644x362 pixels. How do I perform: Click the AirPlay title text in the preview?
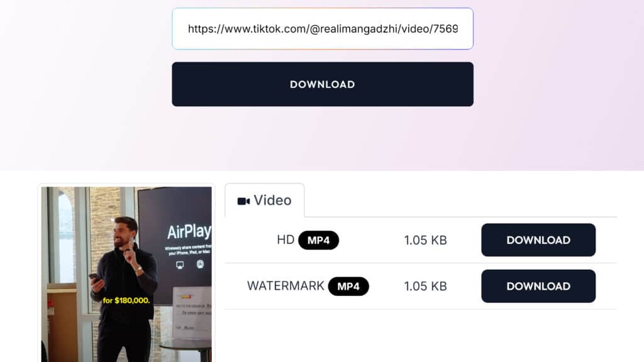(x=189, y=231)
